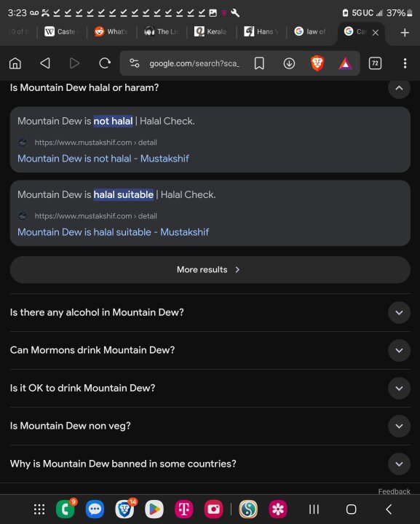Tap the google.com/search address field
This screenshot has height=524, width=420.
(x=194, y=63)
